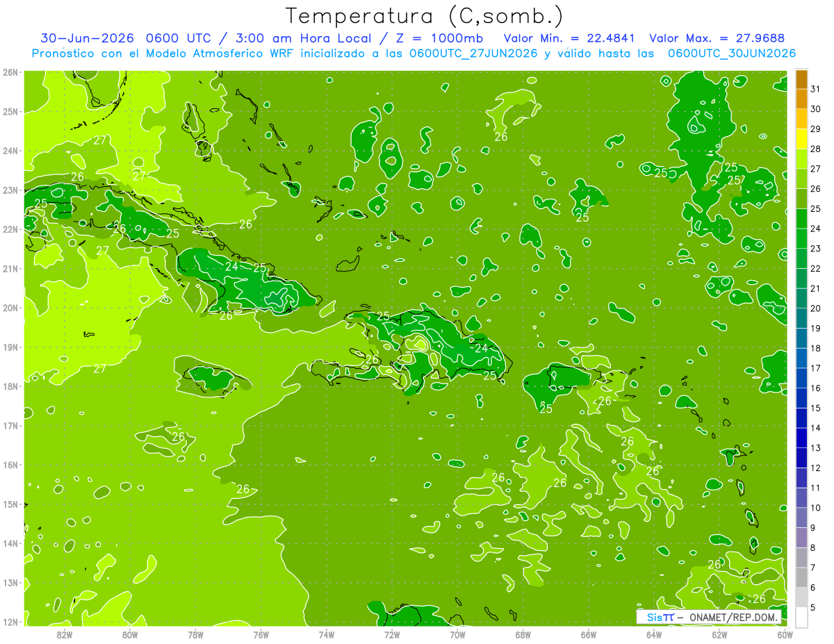Pick the teal swatch between 19 and 20
The image size is (834, 644).
[x=801, y=318]
